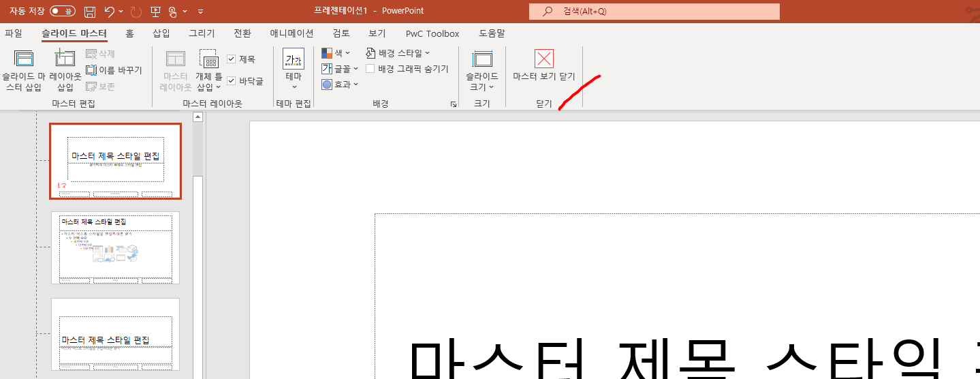The image size is (980, 379).
Task: Open the 전환 tab
Action: [x=242, y=33]
